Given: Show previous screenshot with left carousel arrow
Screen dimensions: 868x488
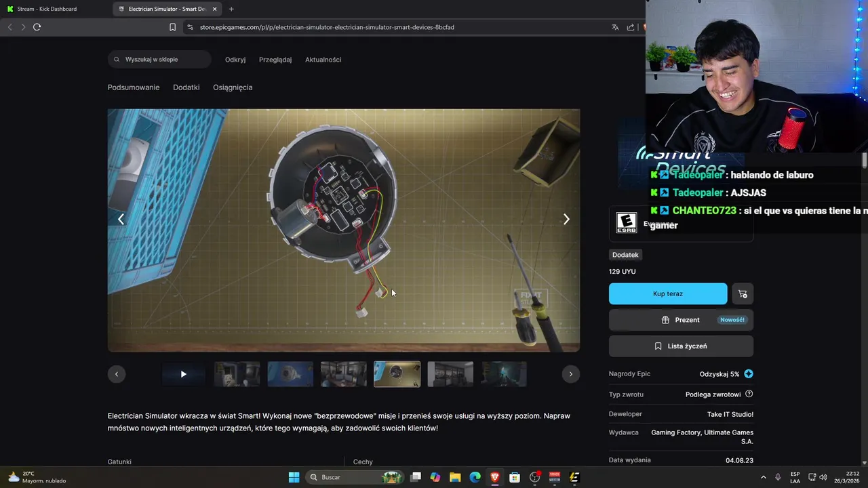Looking at the screenshot, I should (x=121, y=219).
